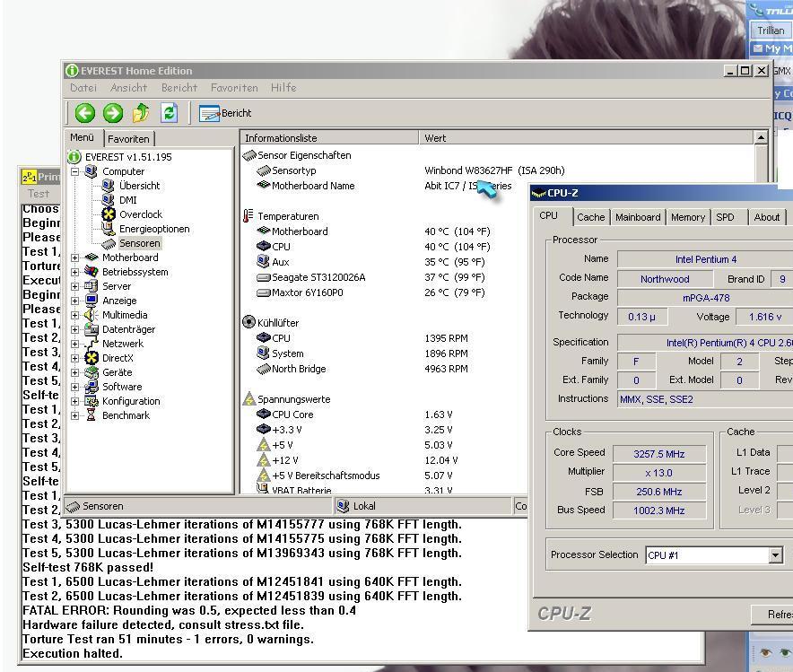The height and width of the screenshot is (672, 793).
Task: Select Übersicht in the tree
Action: (139, 186)
